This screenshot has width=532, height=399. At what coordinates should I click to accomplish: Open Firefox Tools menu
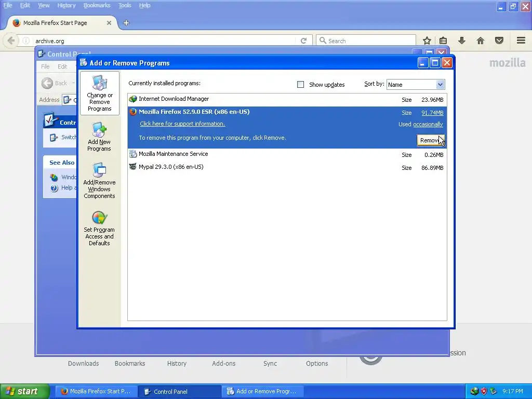coord(125,5)
